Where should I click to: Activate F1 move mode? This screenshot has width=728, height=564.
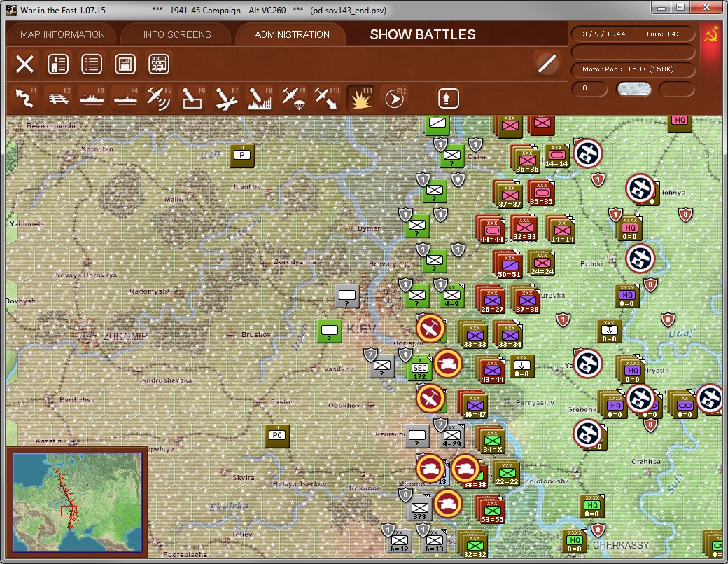(x=25, y=97)
